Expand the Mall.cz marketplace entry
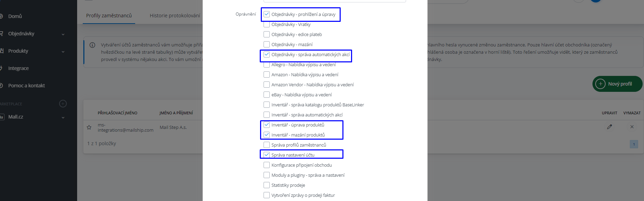Screen dimensions: 644x201 click(x=63, y=117)
